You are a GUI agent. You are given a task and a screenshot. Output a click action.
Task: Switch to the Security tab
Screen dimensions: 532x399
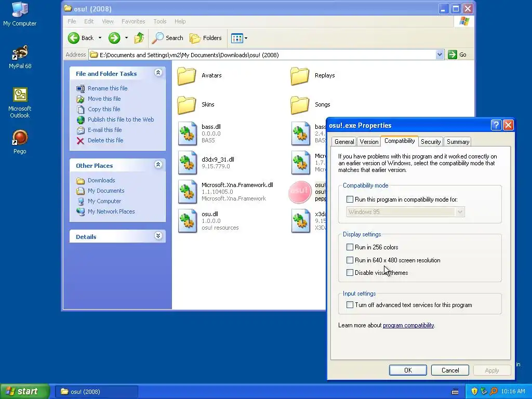(431, 142)
